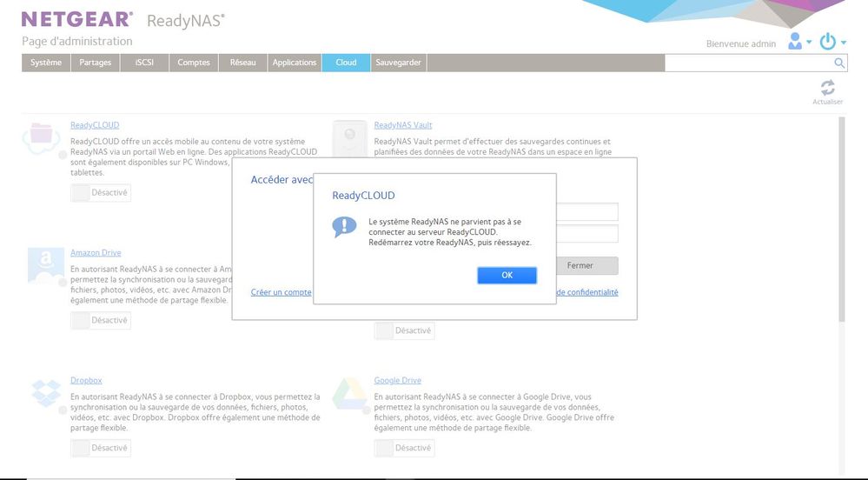Click the power icon
This screenshot has width=868, height=480.
(827, 41)
